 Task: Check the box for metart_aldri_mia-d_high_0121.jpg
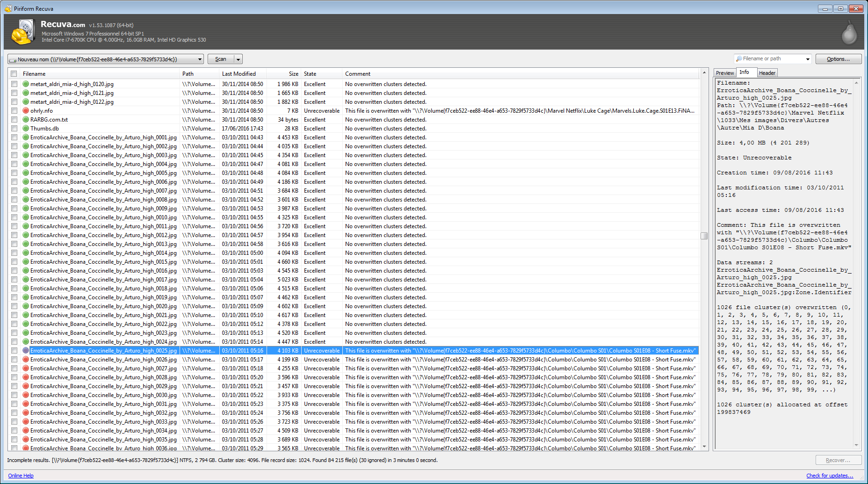[14, 93]
